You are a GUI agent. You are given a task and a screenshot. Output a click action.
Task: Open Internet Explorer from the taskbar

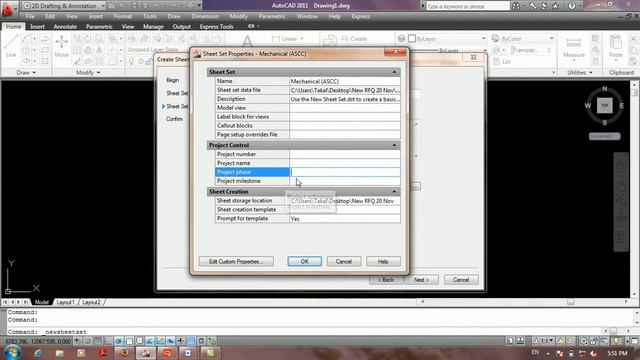coord(38,353)
